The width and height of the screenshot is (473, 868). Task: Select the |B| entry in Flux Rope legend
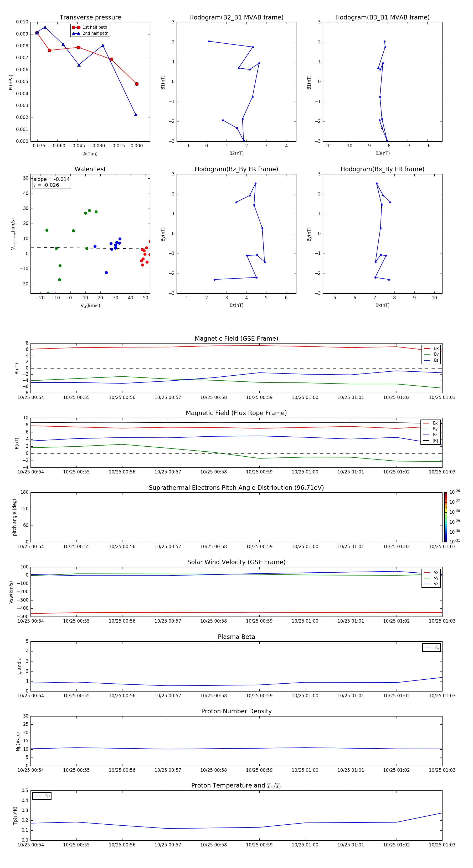pyautogui.click(x=431, y=441)
